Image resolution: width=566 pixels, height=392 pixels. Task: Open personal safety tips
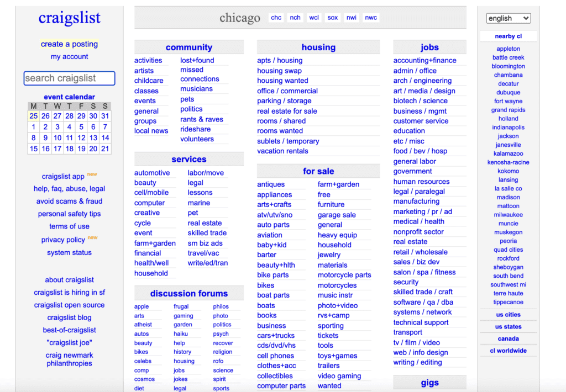click(69, 214)
